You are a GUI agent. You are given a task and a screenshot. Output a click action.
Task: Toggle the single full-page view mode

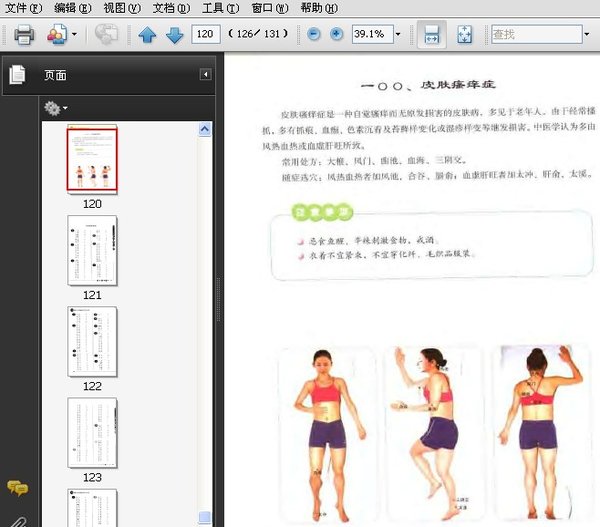[465, 34]
